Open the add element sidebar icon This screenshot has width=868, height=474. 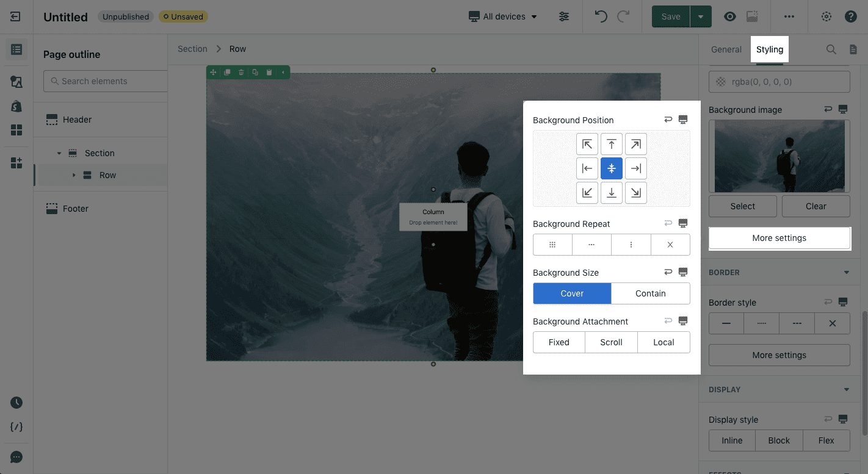point(16,163)
